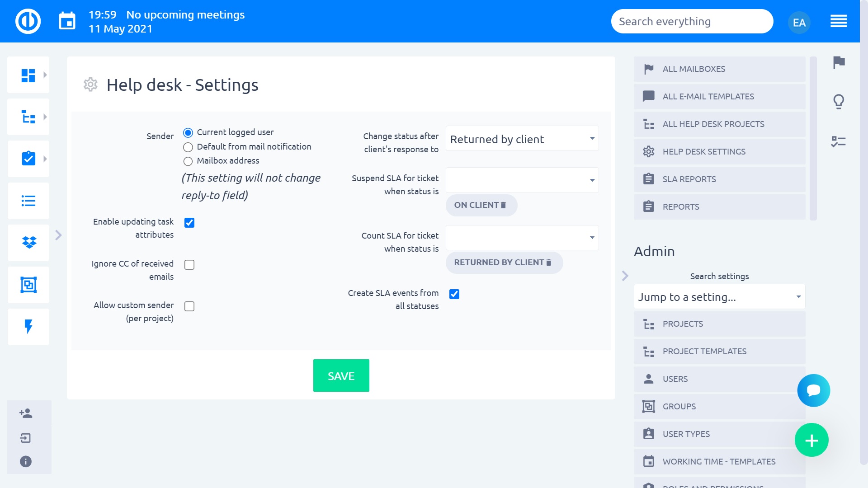The height and width of the screenshot is (488, 868).
Task: Open the blue chat bubble widget
Action: [813, 390]
